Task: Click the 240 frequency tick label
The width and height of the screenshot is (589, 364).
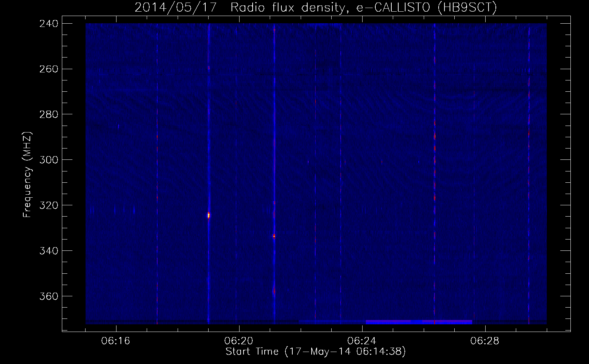Action: pos(49,24)
